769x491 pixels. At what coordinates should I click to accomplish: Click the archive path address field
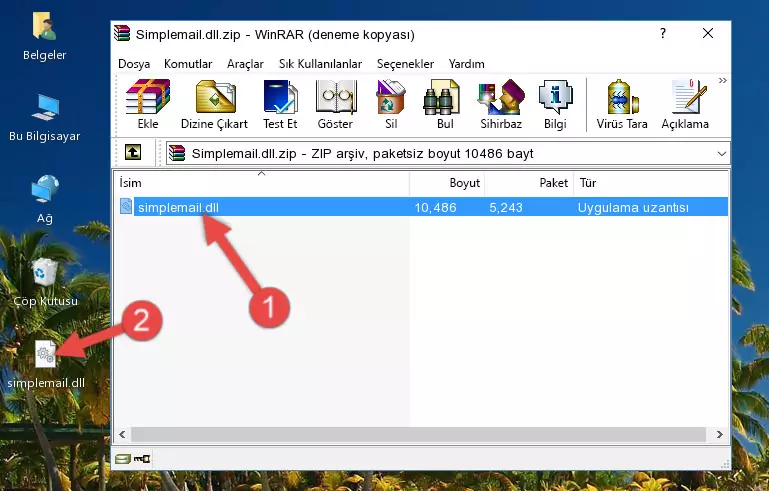[x=448, y=154]
